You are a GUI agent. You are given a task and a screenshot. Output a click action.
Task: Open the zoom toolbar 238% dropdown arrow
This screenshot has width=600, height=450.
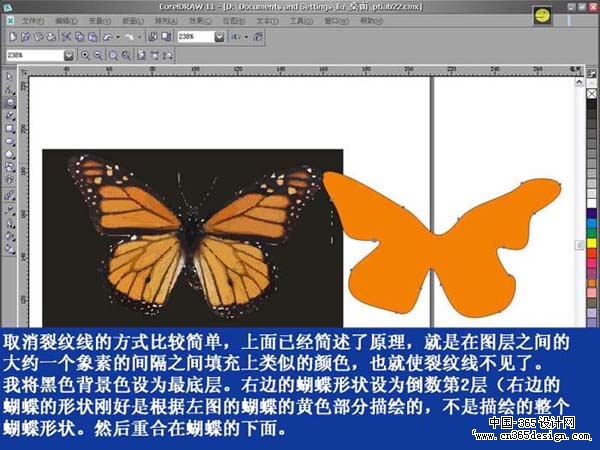[x=68, y=55]
